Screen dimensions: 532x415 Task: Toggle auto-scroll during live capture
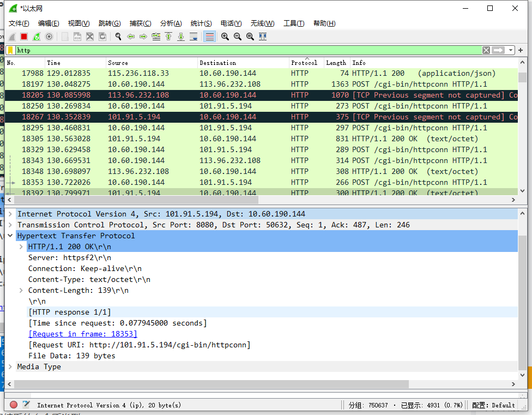[x=194, y=37]
